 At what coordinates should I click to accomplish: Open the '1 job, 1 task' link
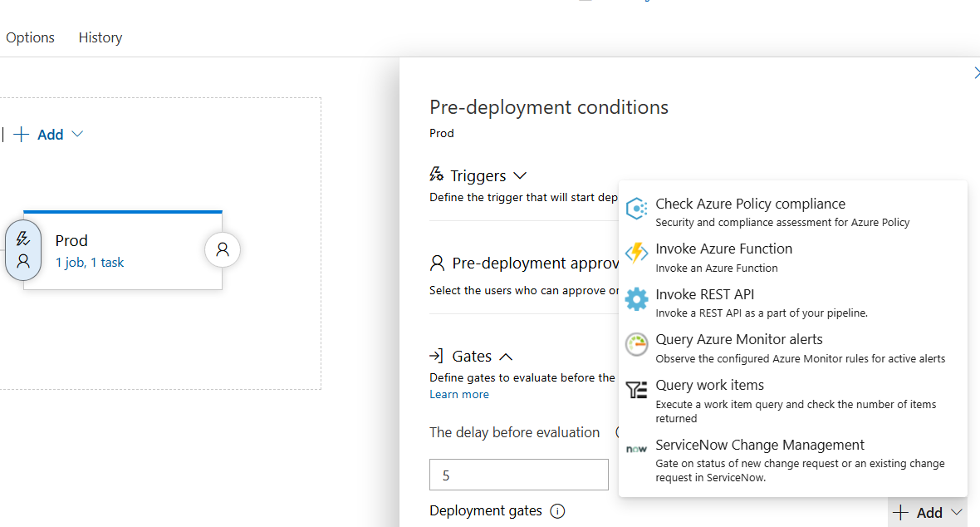(x=90, y=262)
